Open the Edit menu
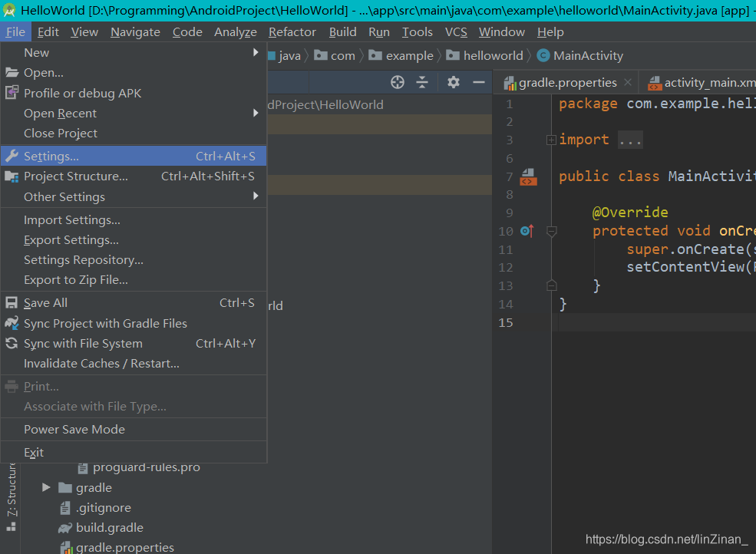 click(48, 31)
